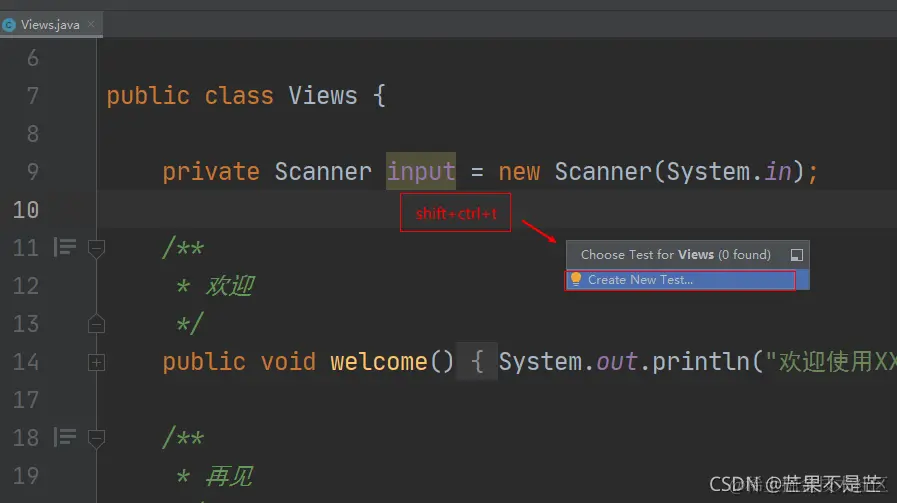Viewport: 897px width, 503px height.
Task: Close the Views.java tab
Action: 91,24
